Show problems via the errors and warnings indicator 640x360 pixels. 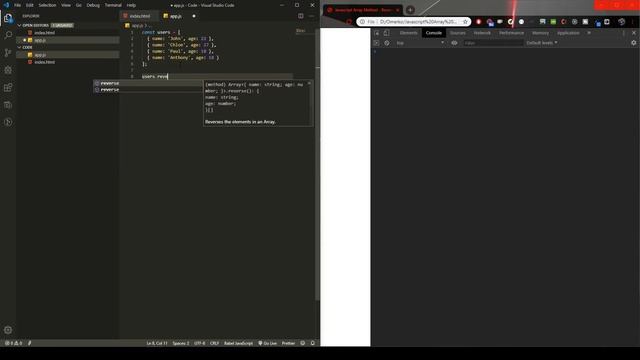[x=13, y=343]
